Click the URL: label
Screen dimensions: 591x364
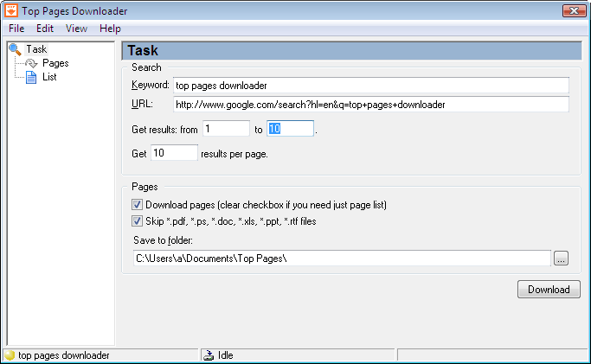pos(142,104)
